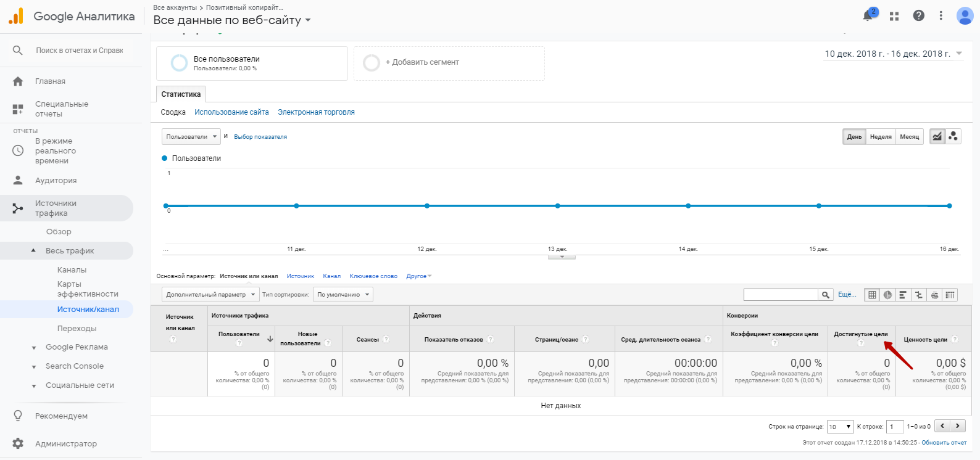
Task: Expand the Google Реклама section
Action: [34, 348]
